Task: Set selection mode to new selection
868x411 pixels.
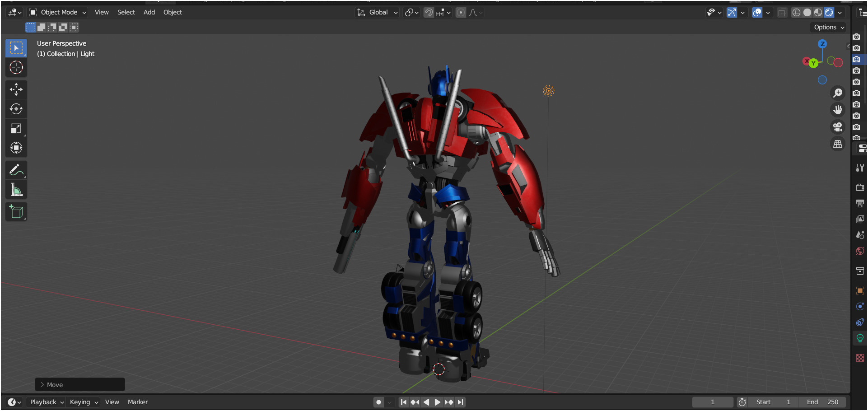Action: [x=30, y=28]
